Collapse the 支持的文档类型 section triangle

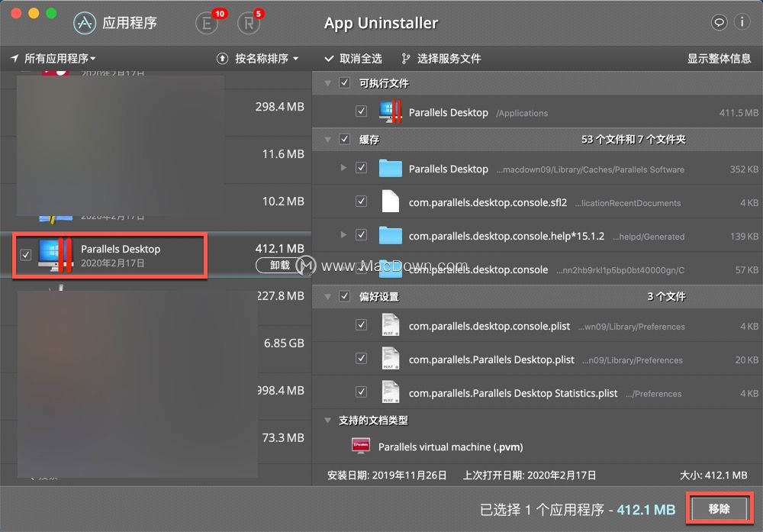[328, 420]
